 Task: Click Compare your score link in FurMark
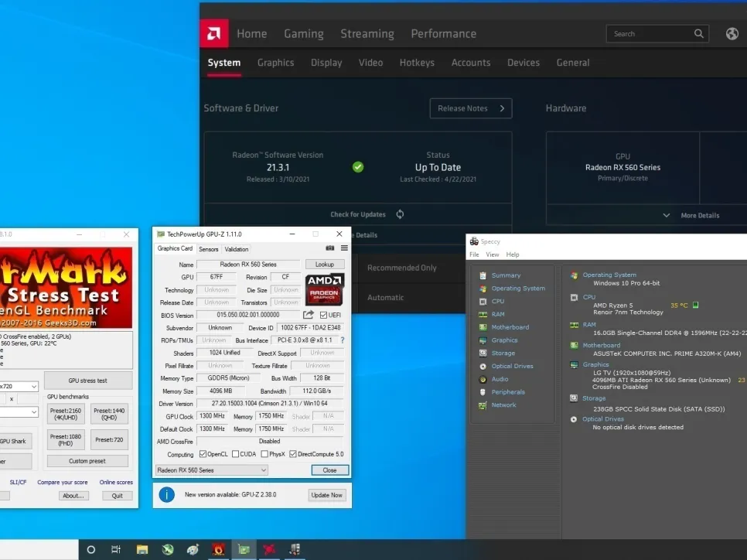click(63, 483)
